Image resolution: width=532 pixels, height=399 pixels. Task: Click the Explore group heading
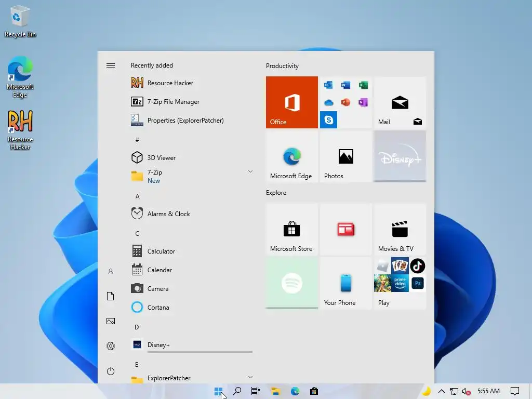(x=276, y=193)
